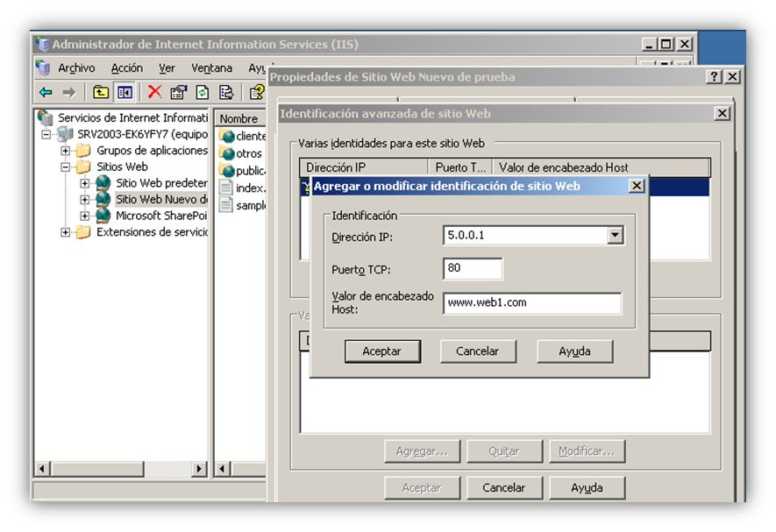
Task: Expand the Sitio Web Nuevo node
Action: click(85, 200)
